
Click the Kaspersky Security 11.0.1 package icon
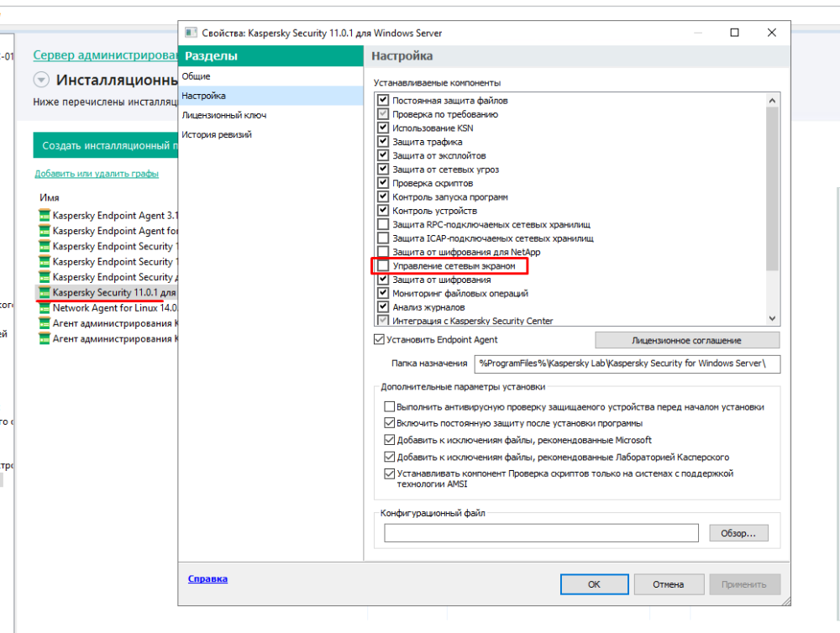tap(45, 292)
